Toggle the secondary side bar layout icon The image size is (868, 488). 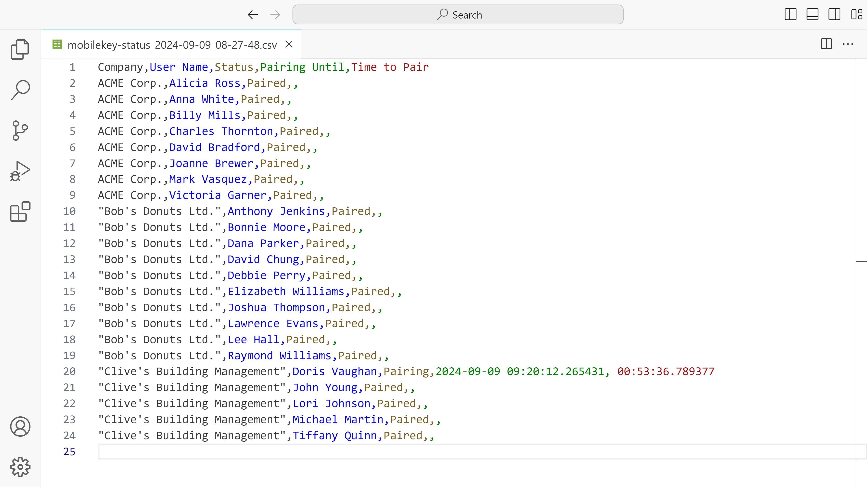click(834, 14)
